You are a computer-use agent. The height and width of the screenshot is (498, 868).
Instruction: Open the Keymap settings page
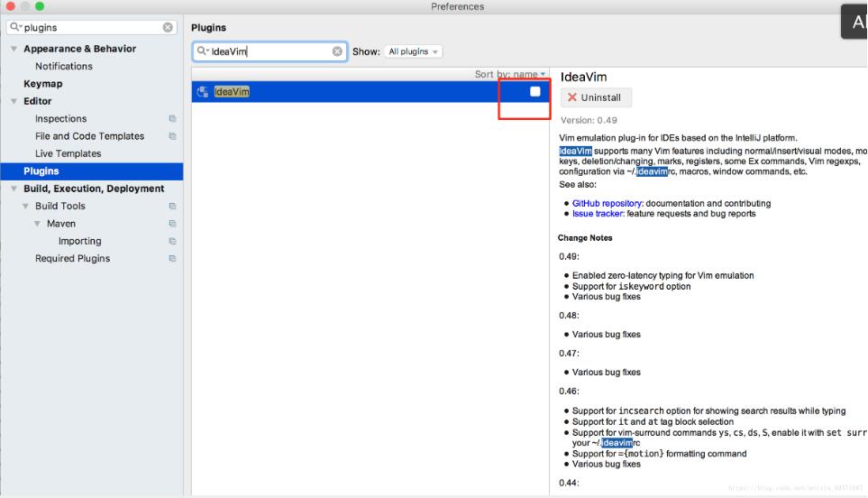point(42,84)
